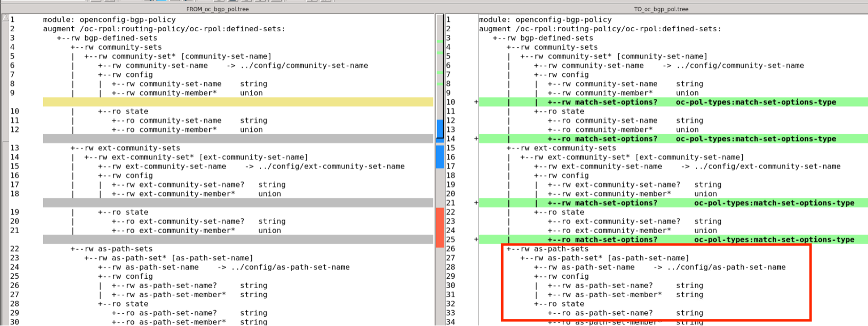This screenshot has width=868, height=326.
Task: Click the plus marker beside right line 21
Action: pos(476,203)
